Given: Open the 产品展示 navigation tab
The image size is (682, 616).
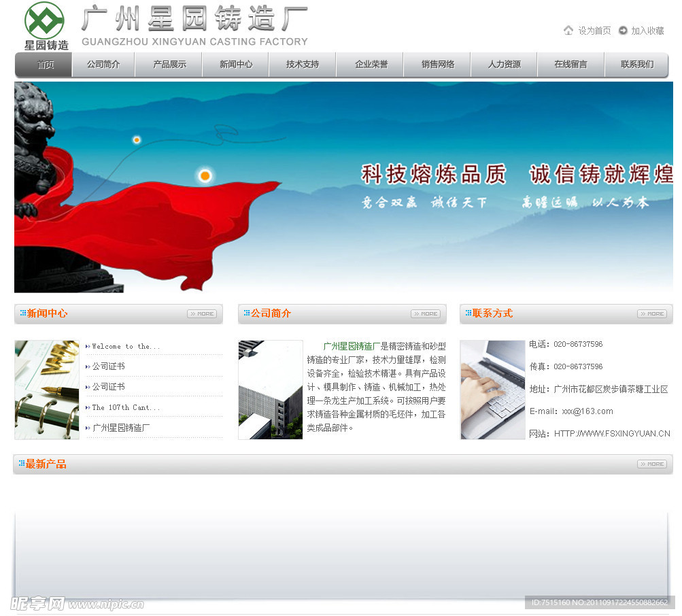Looking at the screenshot, I should (x=169, y=65).
